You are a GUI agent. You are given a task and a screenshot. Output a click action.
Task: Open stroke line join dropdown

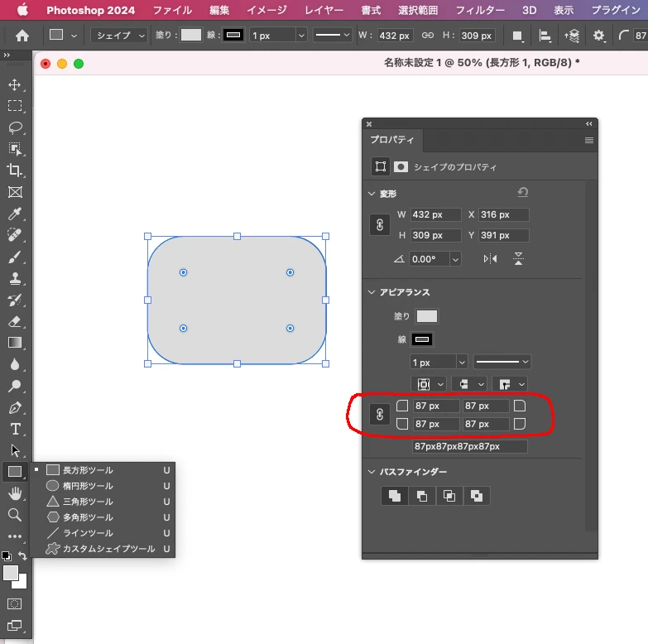coord(510,384)
